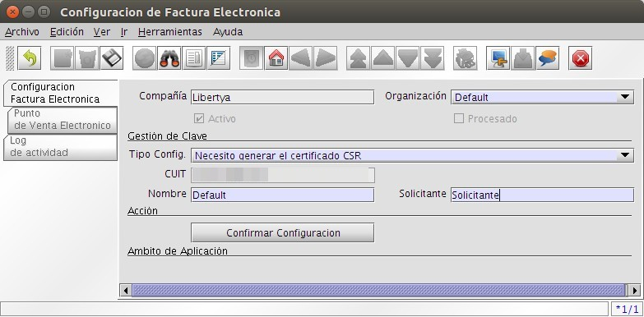Click the right-pointing forward arrow icon
Viewport: 644px width, 317px height.
coord(325,58)
